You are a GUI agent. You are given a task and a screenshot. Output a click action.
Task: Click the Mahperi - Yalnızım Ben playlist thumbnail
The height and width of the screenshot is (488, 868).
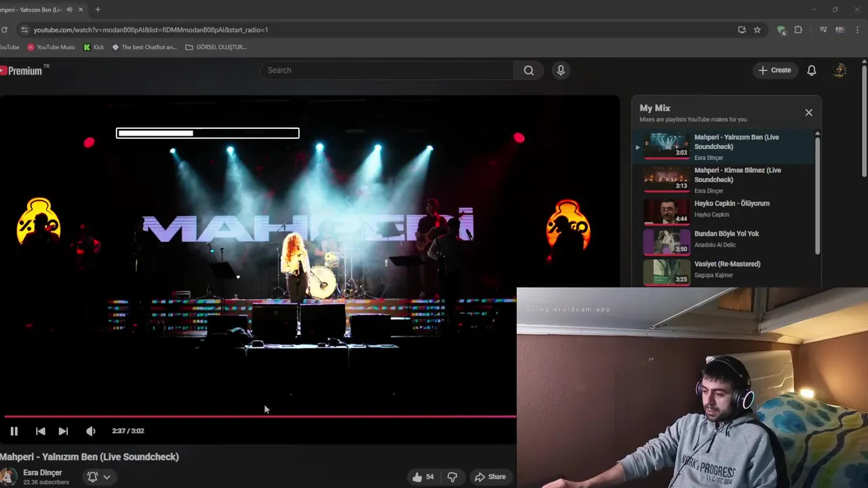coord(667,146)
